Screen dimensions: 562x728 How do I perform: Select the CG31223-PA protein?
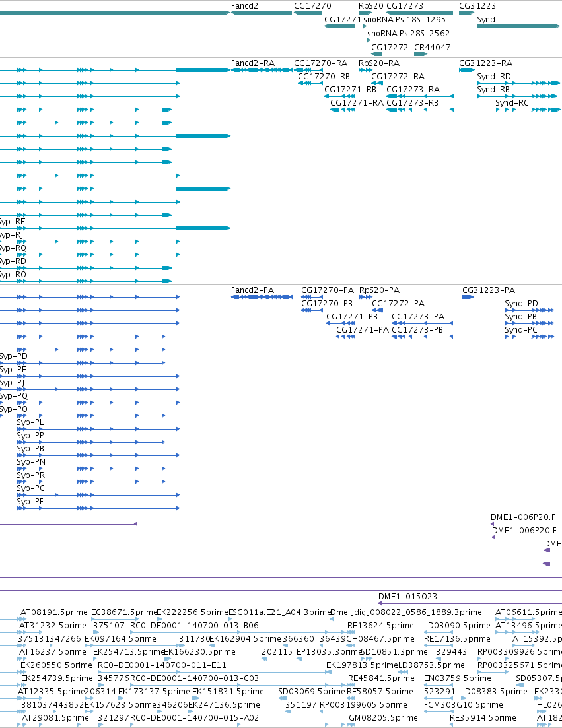point(468,297)
